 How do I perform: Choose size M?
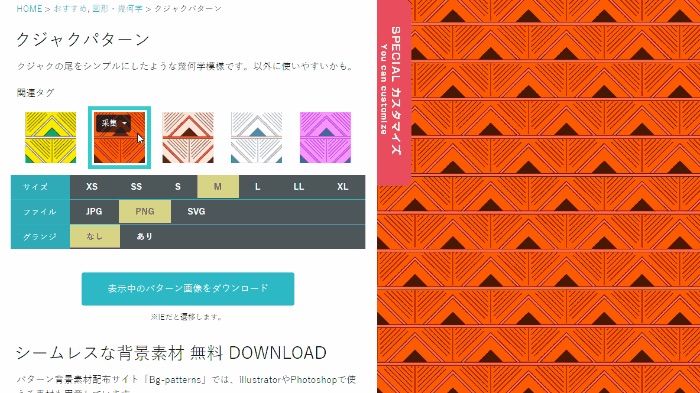[x=218, y=187]
